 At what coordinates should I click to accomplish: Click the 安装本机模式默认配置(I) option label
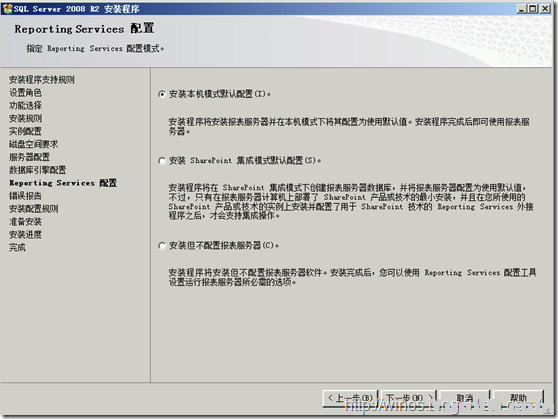point(220,94)
